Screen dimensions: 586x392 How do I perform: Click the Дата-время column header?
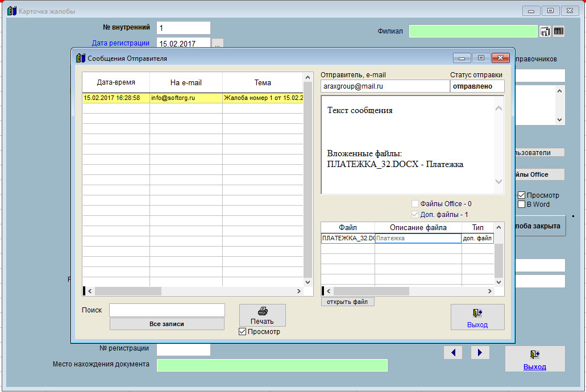click(116, 83)
